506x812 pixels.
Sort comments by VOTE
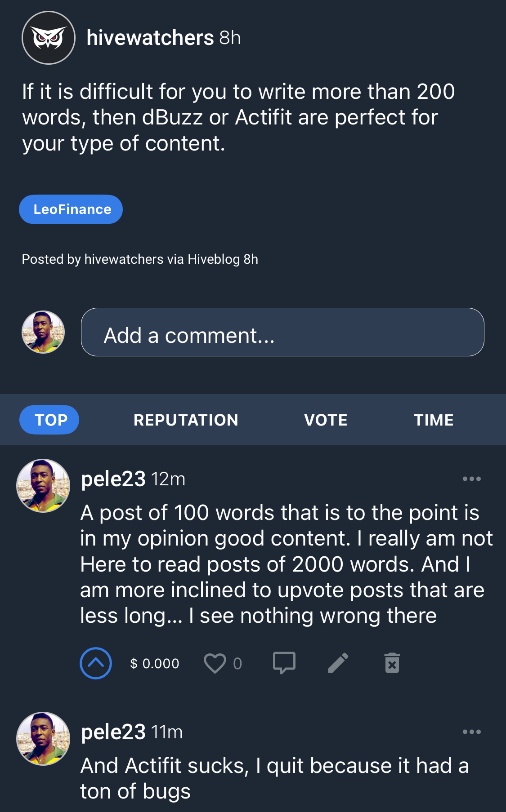click(x=326, y=420)
